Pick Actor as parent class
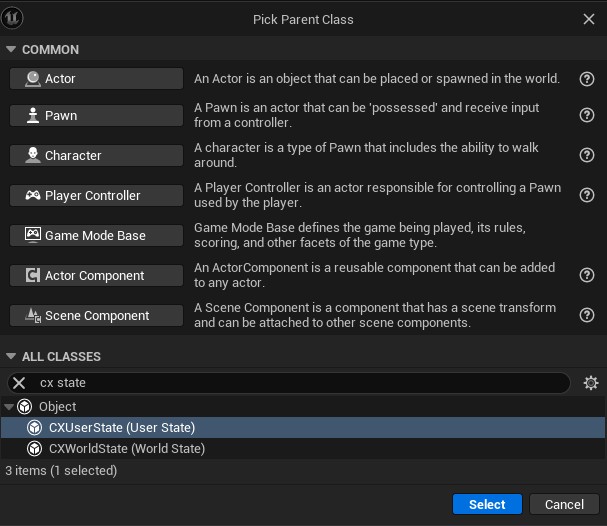This screenshot has height=526, width=607. click(96, 79)
